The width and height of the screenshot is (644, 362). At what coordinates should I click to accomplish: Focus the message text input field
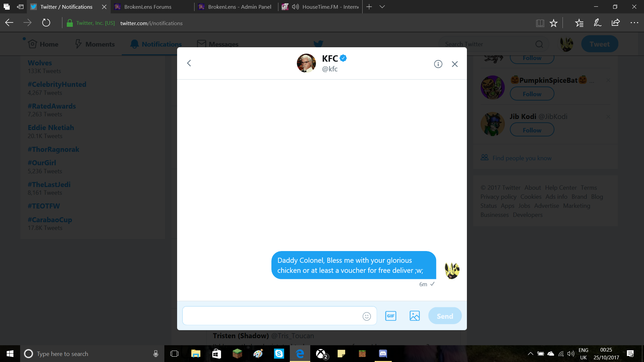point(279,316)
